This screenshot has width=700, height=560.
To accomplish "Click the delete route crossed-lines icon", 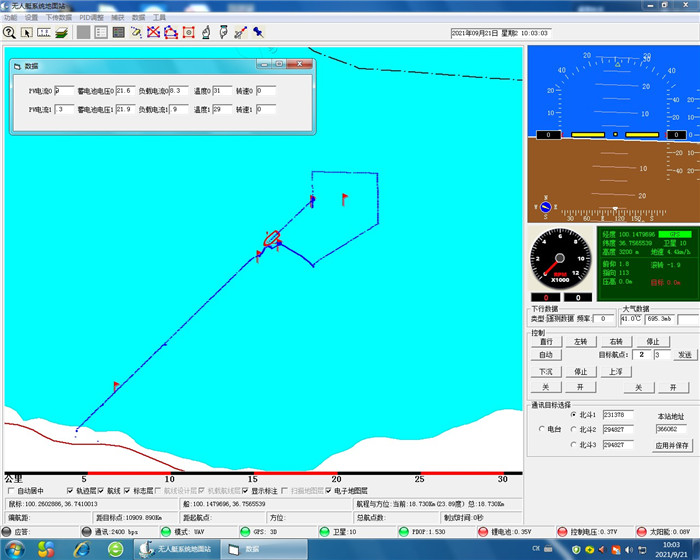I will [x=153, y=32].
